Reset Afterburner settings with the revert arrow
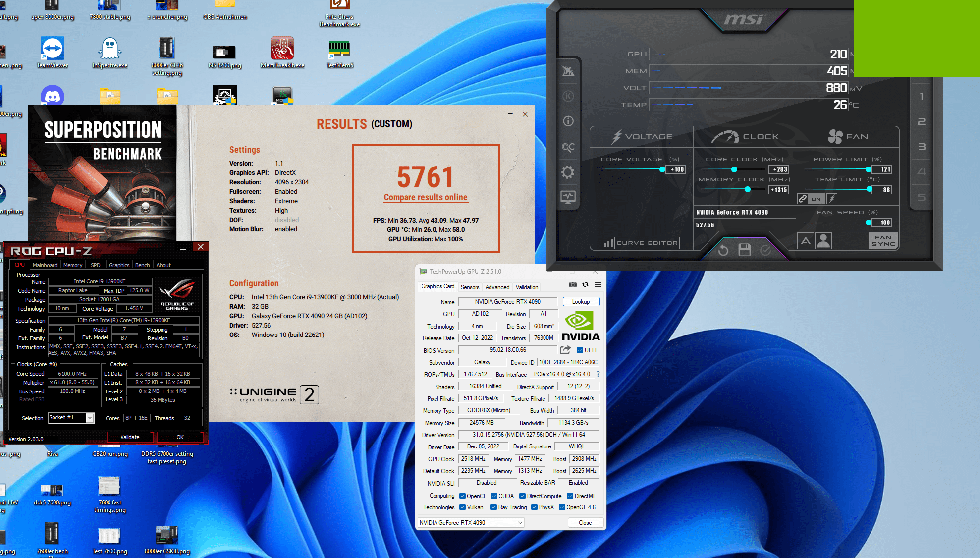980x558 pixels. 723,250
